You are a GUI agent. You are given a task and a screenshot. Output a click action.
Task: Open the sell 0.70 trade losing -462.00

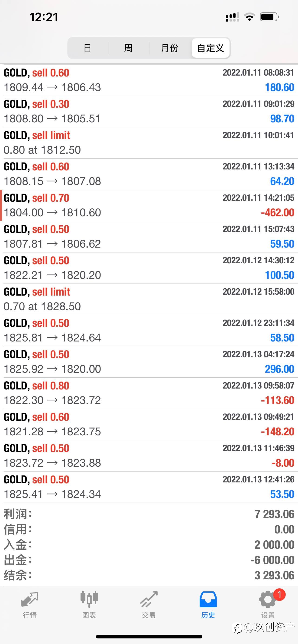pyautogui.click(x=149, y=205)
